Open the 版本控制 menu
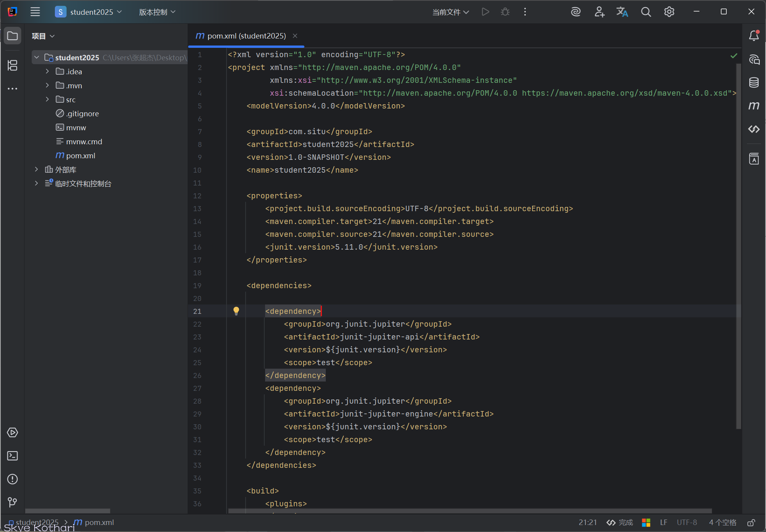 (157, 12)
